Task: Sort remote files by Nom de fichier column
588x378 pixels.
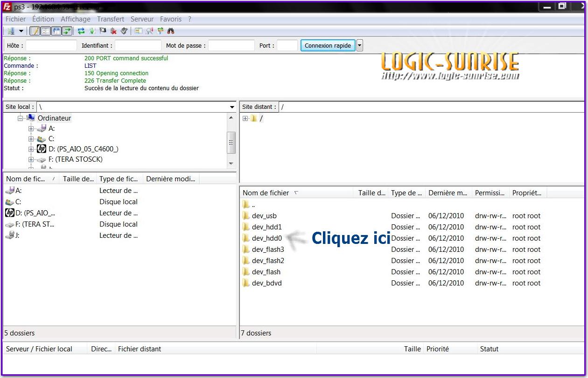Action: pos(297,193)
